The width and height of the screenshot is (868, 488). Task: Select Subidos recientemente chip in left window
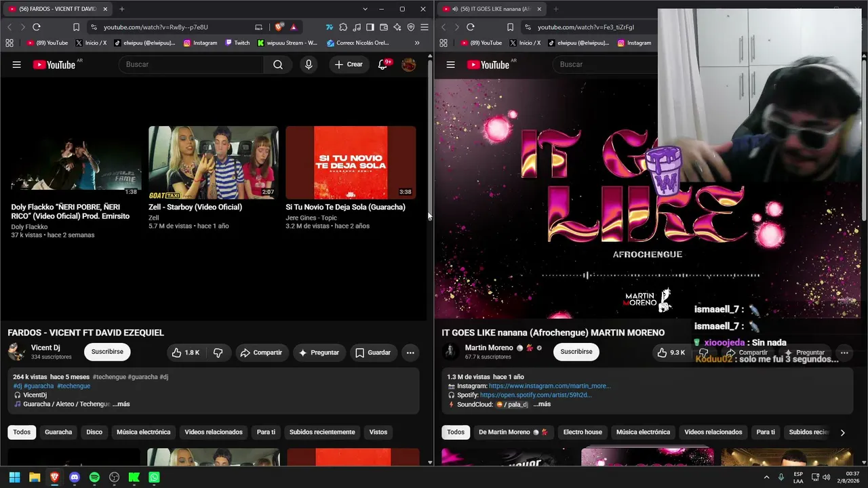click(x=322, y=432)
